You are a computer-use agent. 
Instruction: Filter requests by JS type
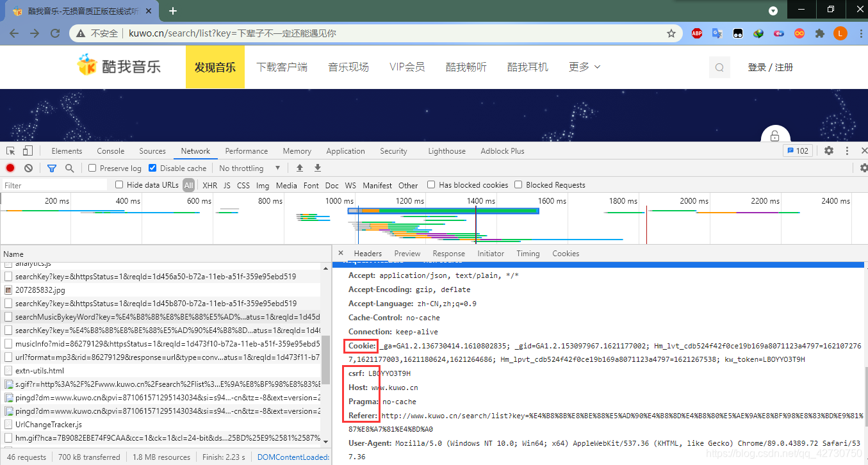tap(227, 185)
